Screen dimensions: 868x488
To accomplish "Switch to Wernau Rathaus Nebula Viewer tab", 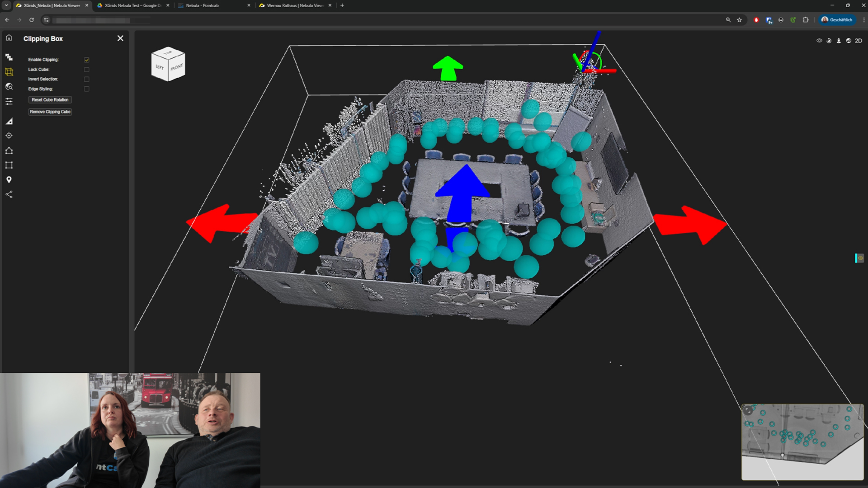I will (295, 5).
